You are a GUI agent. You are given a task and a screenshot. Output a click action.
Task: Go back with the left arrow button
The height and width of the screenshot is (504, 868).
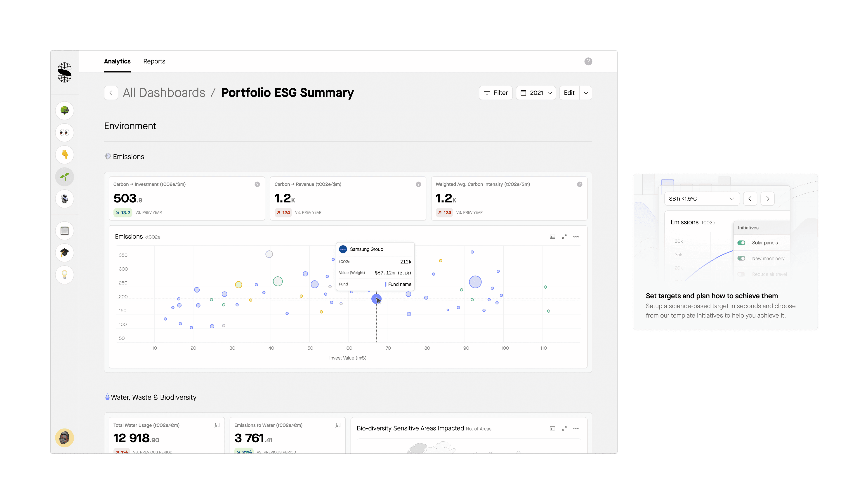click(111, 93)
